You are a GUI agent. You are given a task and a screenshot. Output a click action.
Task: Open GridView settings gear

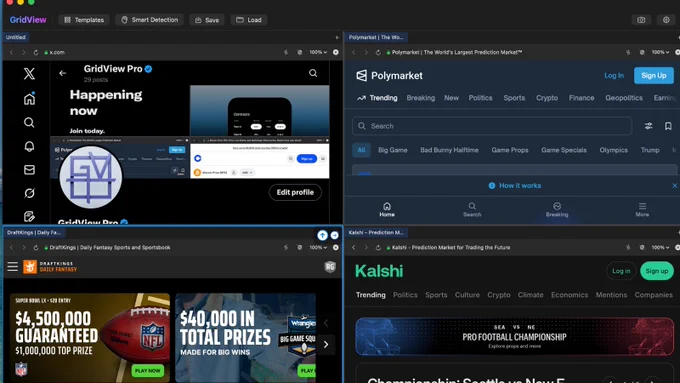666,20
